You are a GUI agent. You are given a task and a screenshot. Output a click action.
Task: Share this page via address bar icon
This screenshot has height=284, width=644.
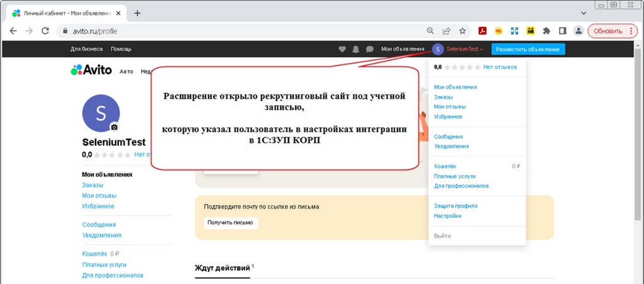(x=446, y=31)
